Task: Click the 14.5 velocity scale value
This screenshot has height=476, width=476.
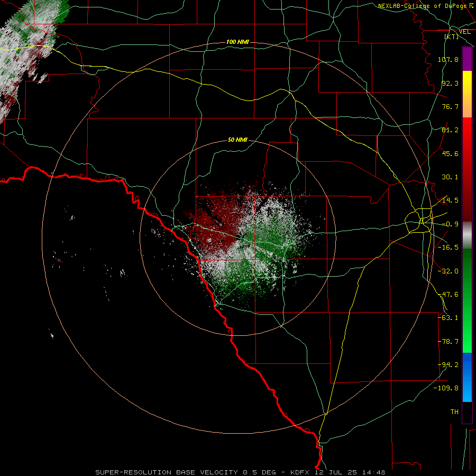Action: coord(450,200)
